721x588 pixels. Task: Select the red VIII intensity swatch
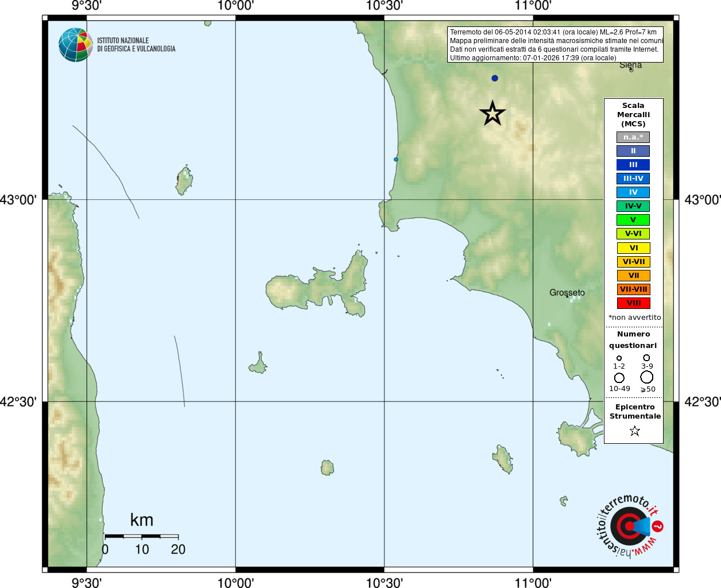[634, 303]
